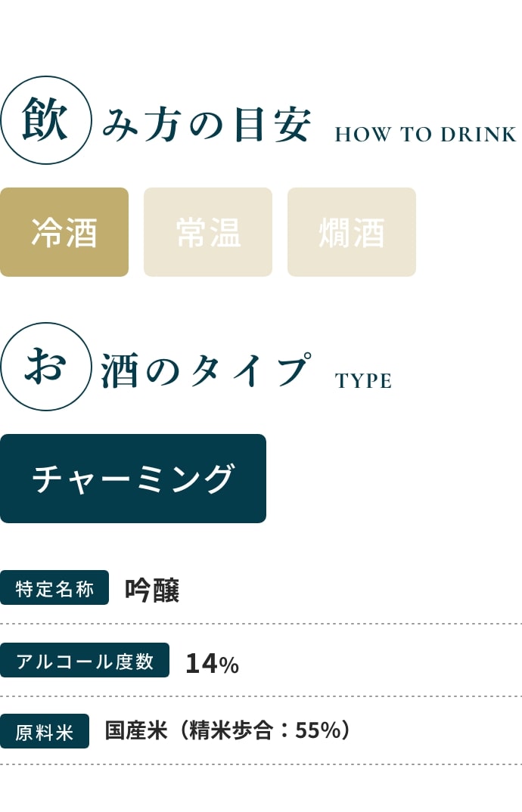
Task: Click the アルコール度数 label tag
Action: click(x=85, y=660)
